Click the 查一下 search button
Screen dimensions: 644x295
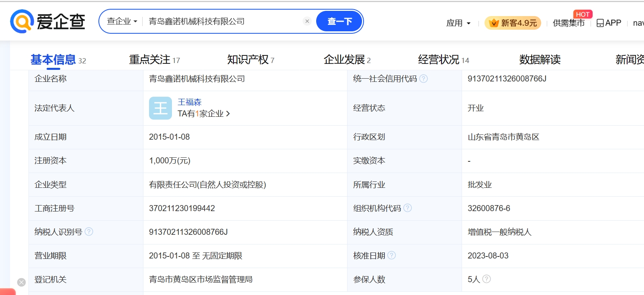pyautogui.click(x=339, y=21)
